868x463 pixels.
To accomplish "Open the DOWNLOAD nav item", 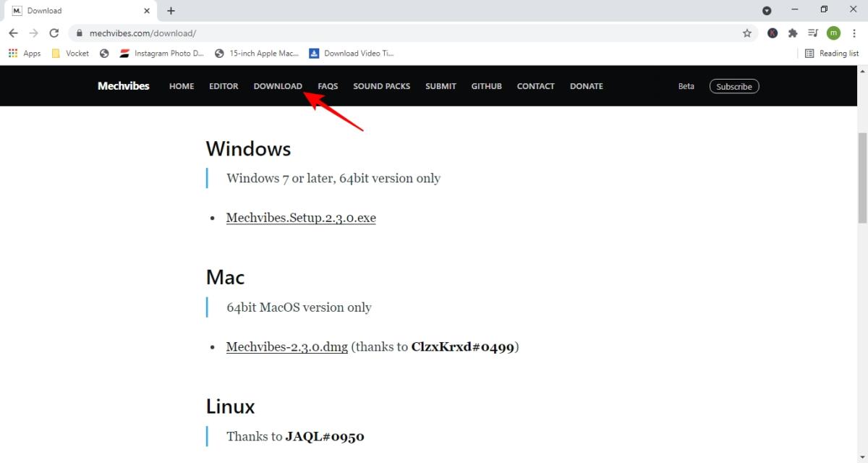I will pyautogui.click(x=278, y=86).
